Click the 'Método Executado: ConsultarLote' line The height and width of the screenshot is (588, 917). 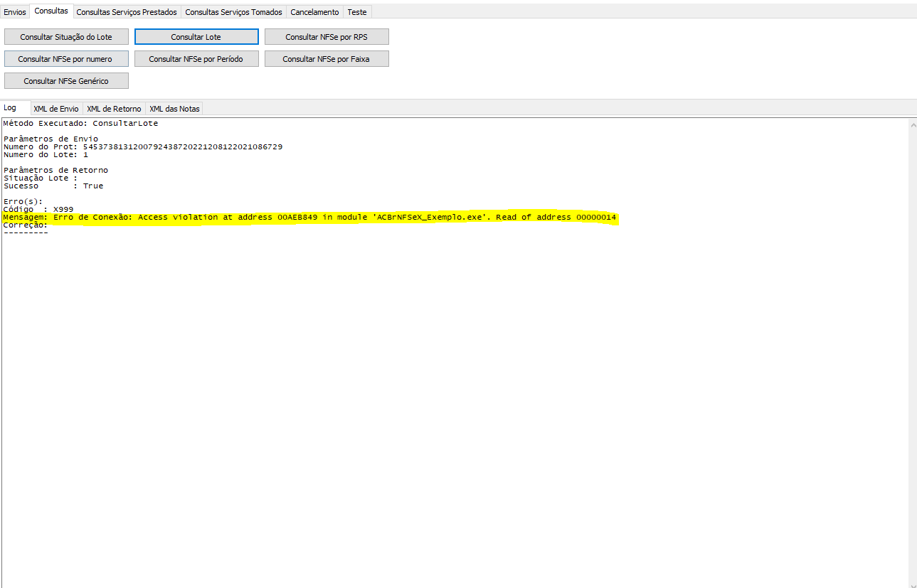click(x=80, y=123)
